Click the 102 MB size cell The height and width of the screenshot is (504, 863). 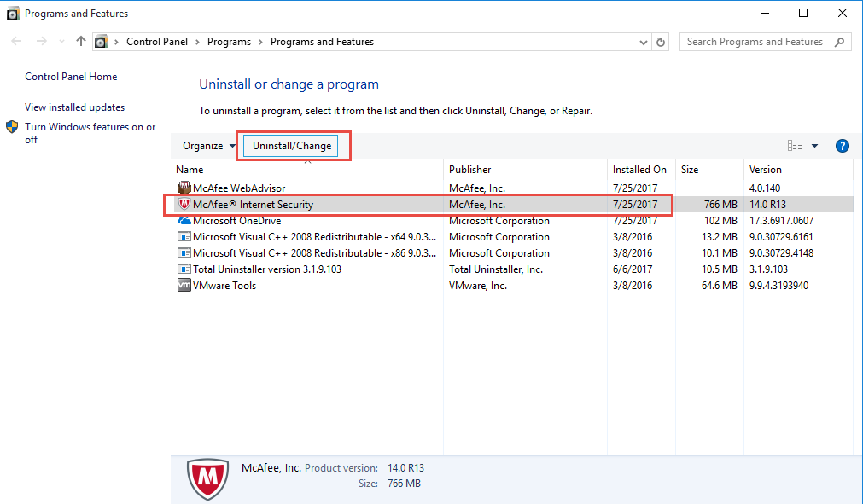click(720, 220)
